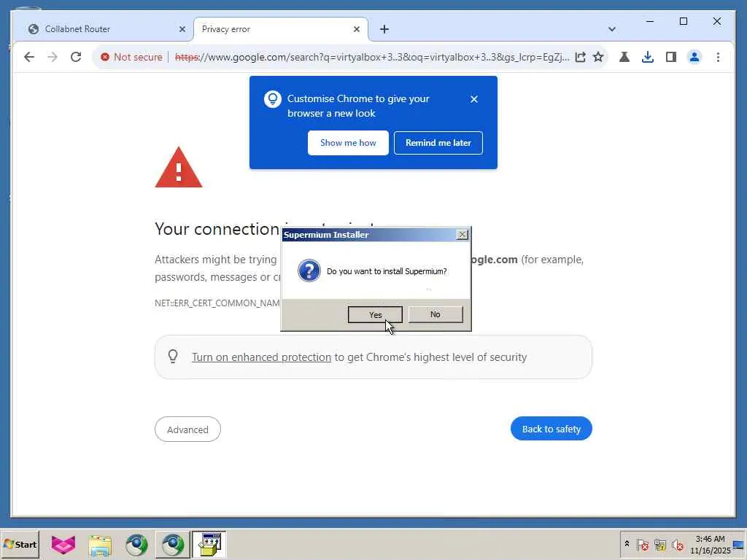Viewport: 747px width, 560px height.
Task: Click the share page icon in address bar
Action: click(580, 57)
